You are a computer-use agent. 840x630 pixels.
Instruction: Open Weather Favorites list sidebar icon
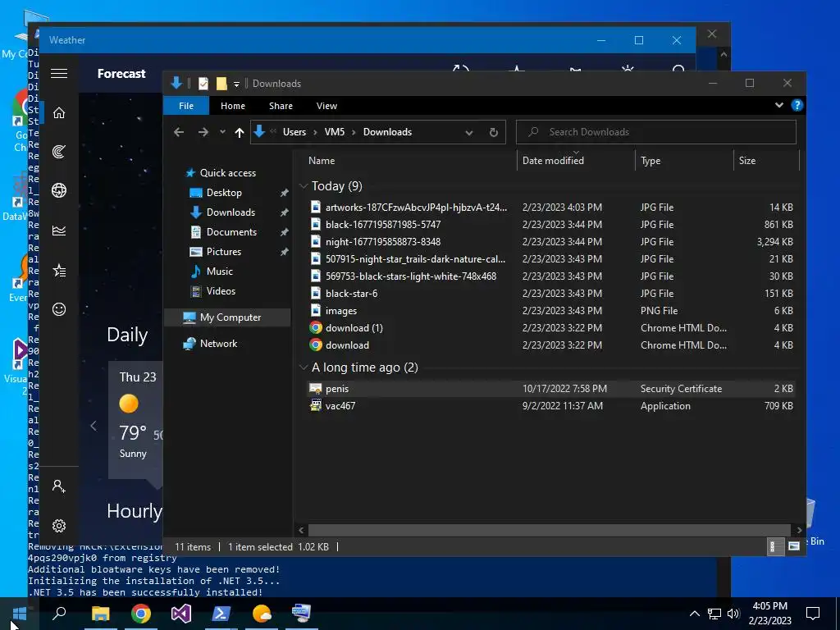pos(59,270)
